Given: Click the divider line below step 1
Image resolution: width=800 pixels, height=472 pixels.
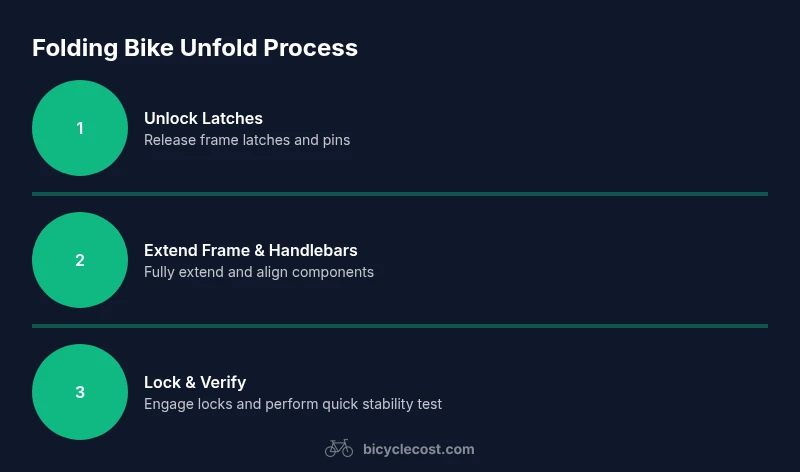Looking at the screenshot, I should [x=400, y=193].
